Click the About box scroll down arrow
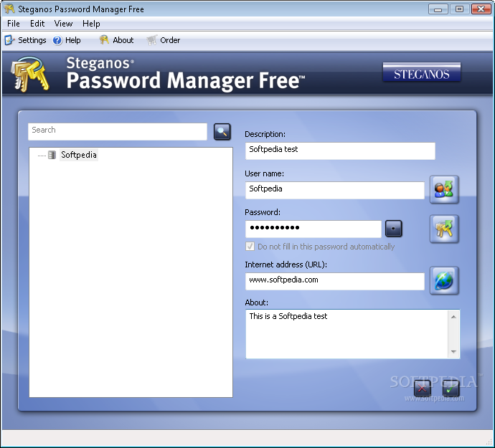Viewport: 495px width, 448px height. (453, 352)
